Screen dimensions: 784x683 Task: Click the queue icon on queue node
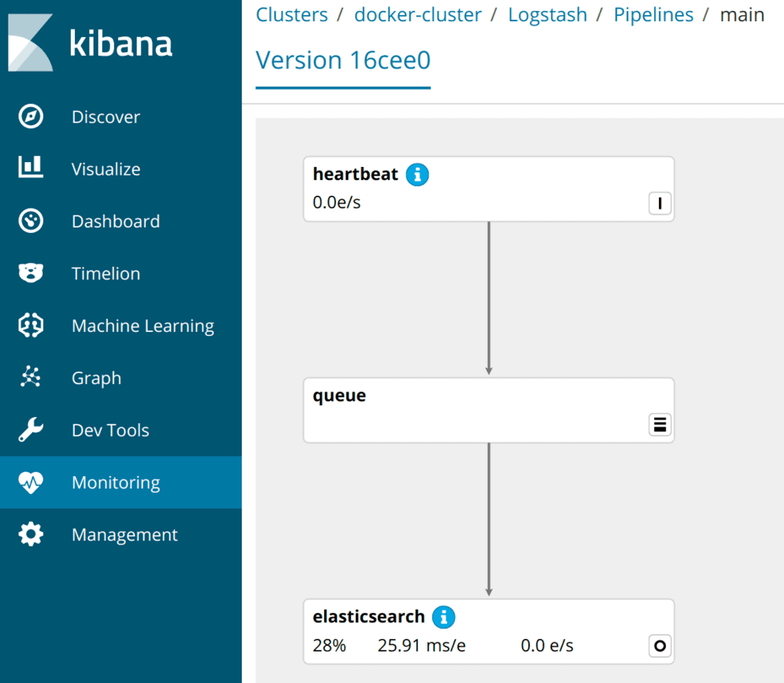(x=659, y=424)
